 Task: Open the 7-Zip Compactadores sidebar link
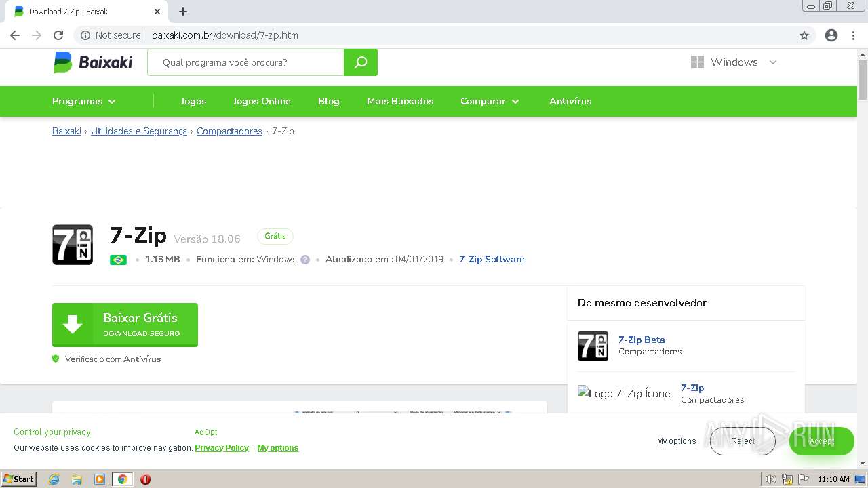[692, 388]
